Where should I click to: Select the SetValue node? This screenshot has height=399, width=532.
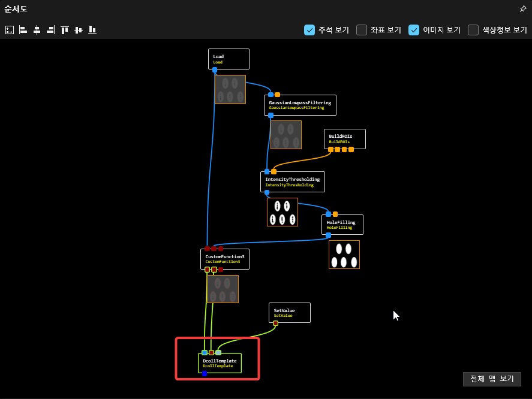290,313
